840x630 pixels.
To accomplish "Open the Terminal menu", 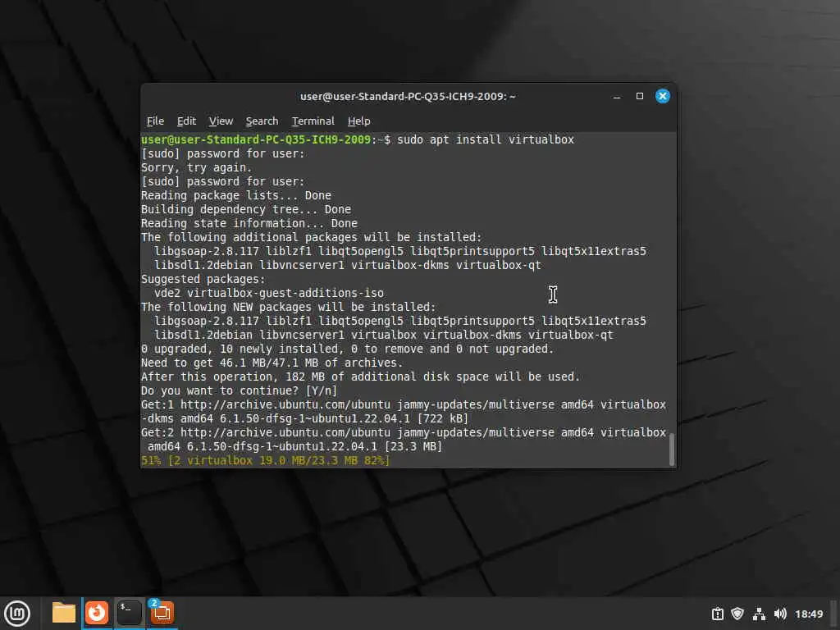I will (313, 121).
